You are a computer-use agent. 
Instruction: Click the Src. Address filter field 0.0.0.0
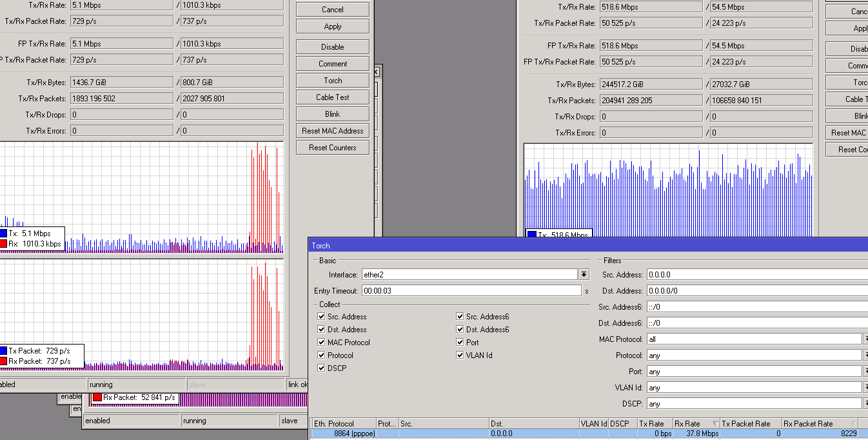[x=757, y=275]
